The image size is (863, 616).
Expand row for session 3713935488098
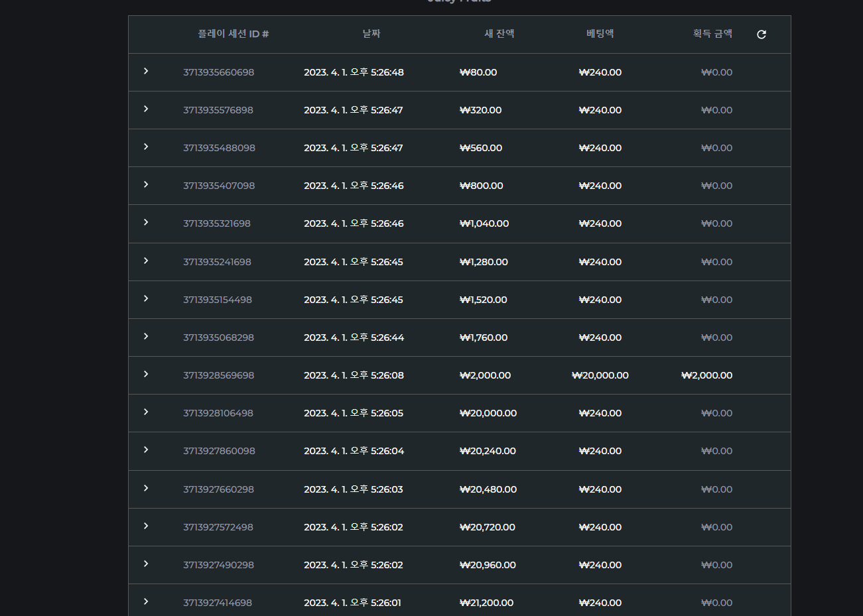pos(146,147)
